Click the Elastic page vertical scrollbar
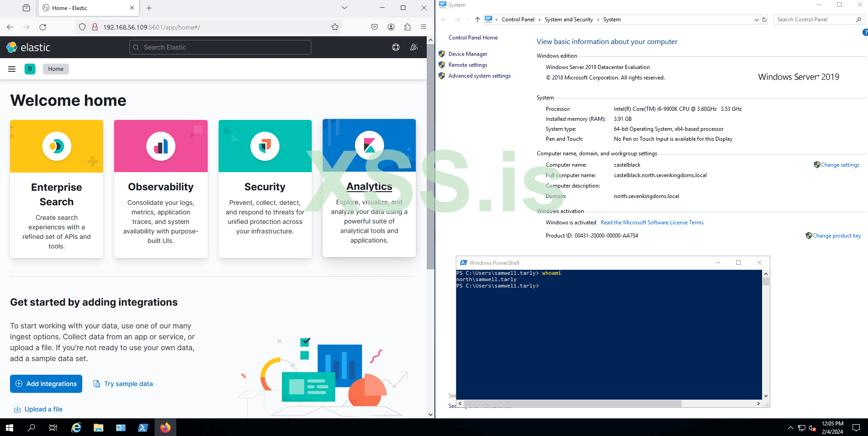This screenshot has width=868, height=436. 430,157
